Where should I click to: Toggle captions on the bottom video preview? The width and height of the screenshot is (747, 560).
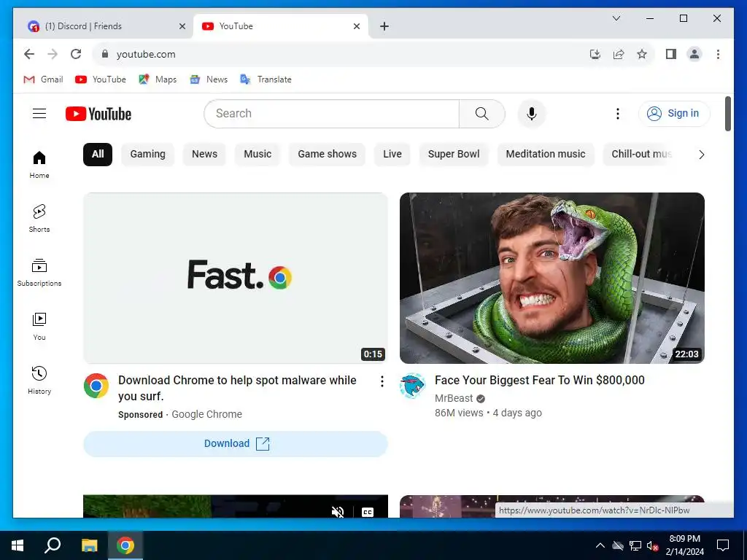coord(368,512)
